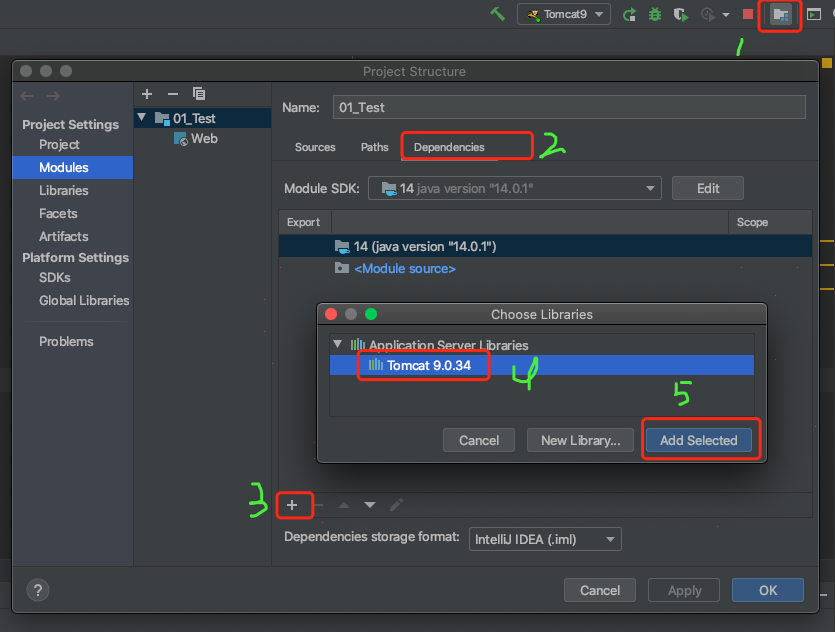The image size is (835, 632).
Task: Select Tomcat 9.0.34 library entry
Action: click(x=430, y=365)
